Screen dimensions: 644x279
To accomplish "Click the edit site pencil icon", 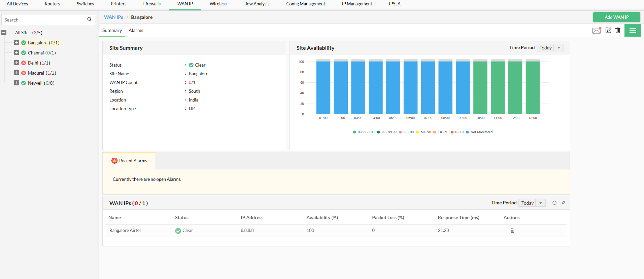I will 608,30.
